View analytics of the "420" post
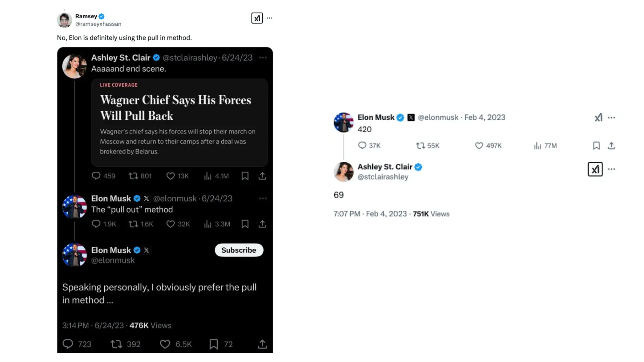The image size is (644, 362). point(537,146)
